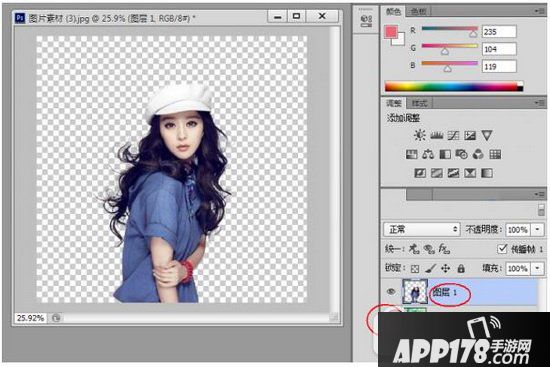This screenshot has height=367, width=550.
Task: Toggle lock transparent pixels
Action: 415,269
